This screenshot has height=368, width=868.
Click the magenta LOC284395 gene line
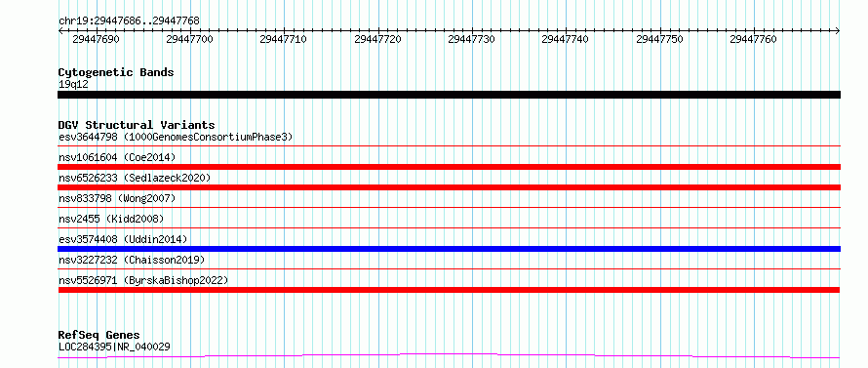click(x=449, y=355)
